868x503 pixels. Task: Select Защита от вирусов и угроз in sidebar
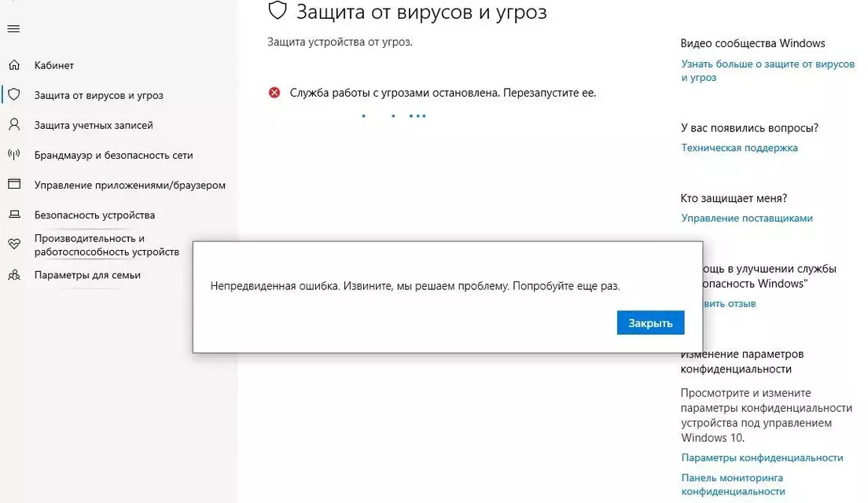(x=98, y=95)
